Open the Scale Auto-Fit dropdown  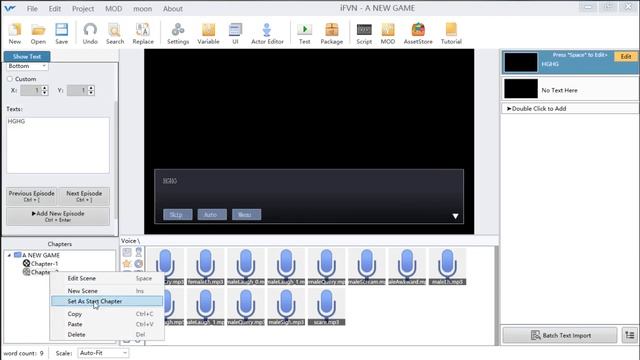103,353
